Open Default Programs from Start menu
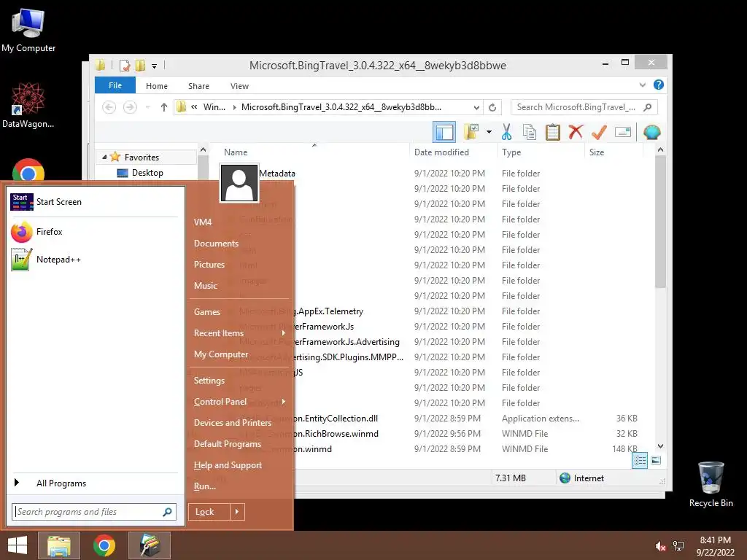This screenshot has width=747, height=560. [228, 444]
